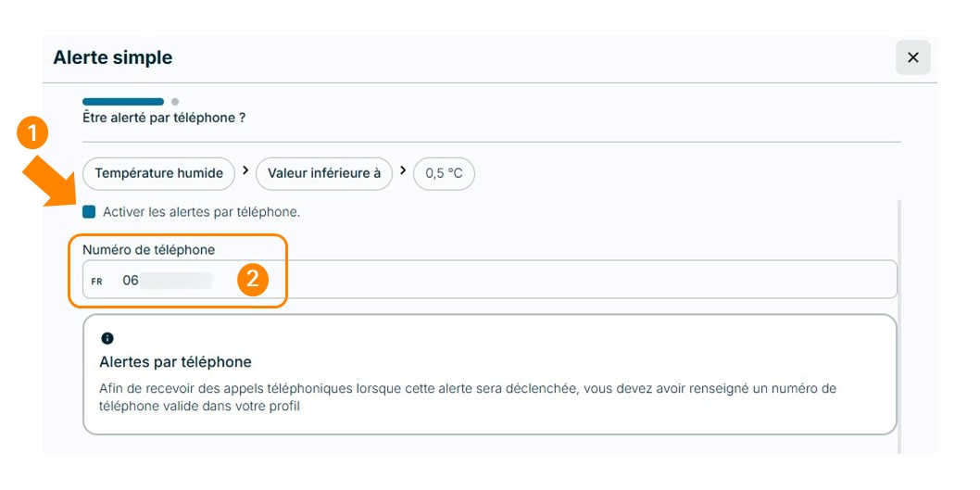Viewport: 980px width, 490px height.
Task: Click the chevron after Valeur inférieure à
Action: (x=403, y=170)
